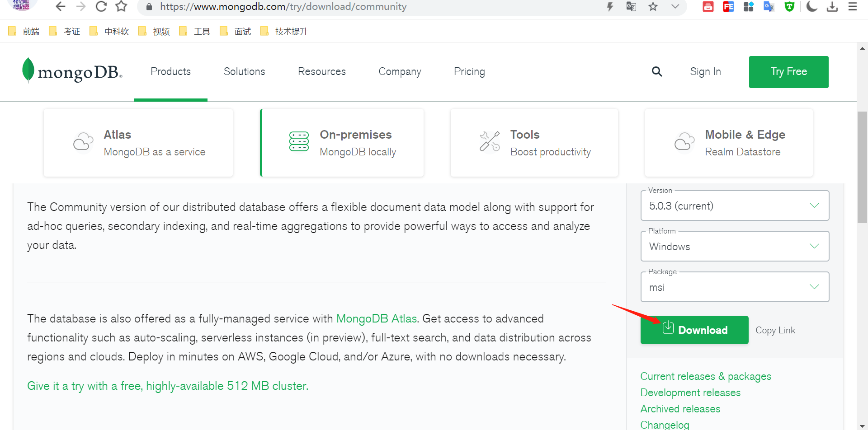
Task: Open the Google Translate extension icon
Action: [769, 6]
